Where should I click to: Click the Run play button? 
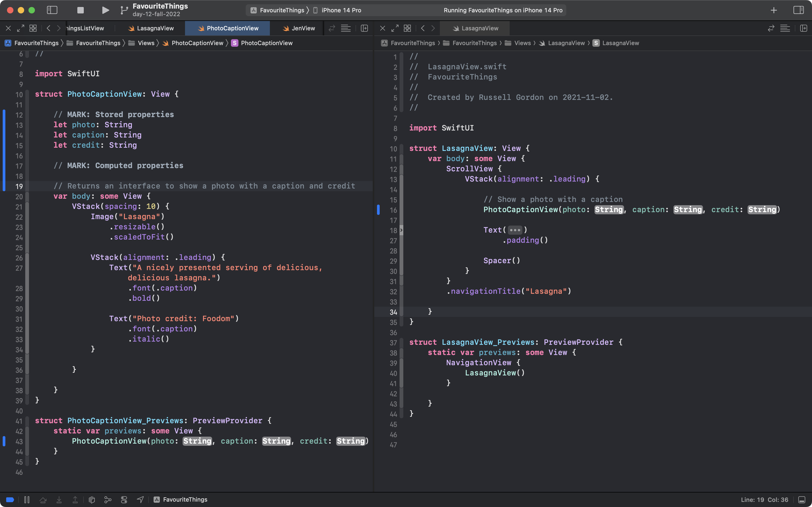[x=105, y=10]
